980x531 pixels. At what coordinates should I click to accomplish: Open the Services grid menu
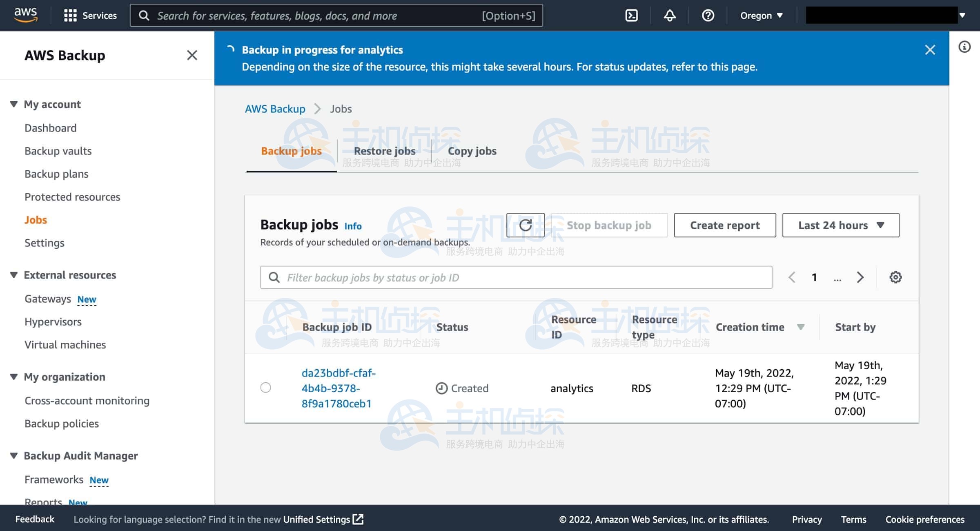tap(90, 16)
